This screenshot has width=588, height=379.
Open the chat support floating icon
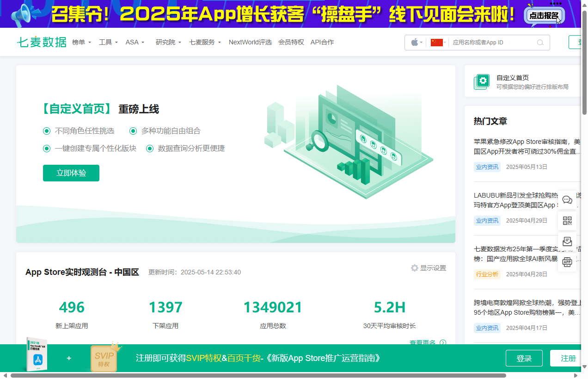pos(567,200)
